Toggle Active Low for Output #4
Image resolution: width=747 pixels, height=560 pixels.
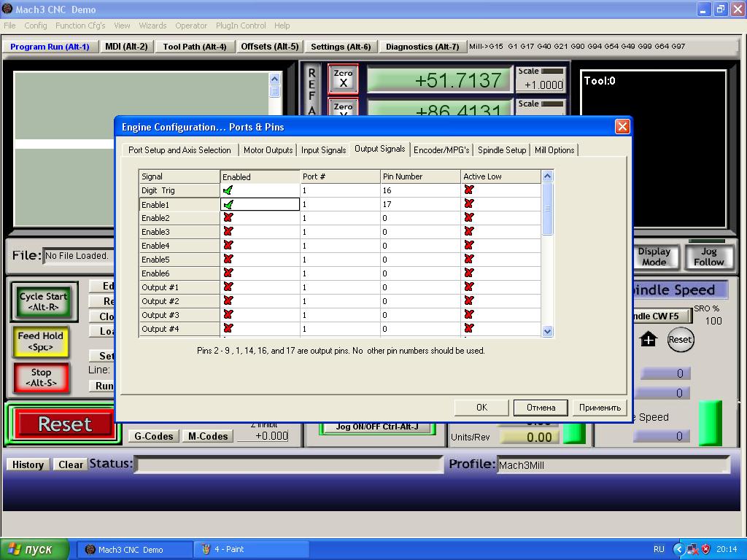pyautogui.click(x=469, y=328)
